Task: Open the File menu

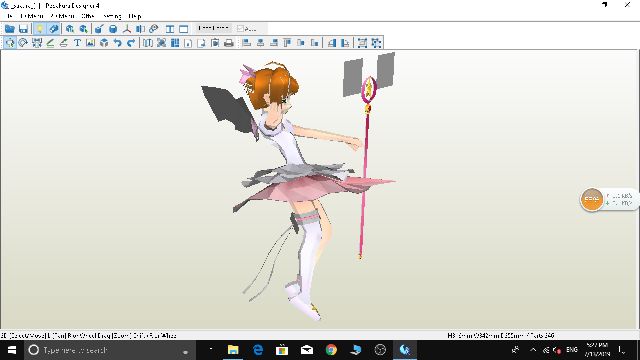Action: point(10,16)
